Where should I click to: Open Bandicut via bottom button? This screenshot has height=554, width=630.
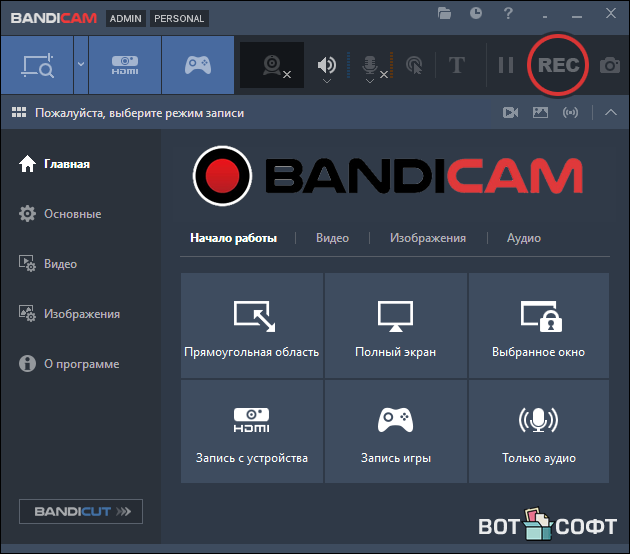[81, 511]
